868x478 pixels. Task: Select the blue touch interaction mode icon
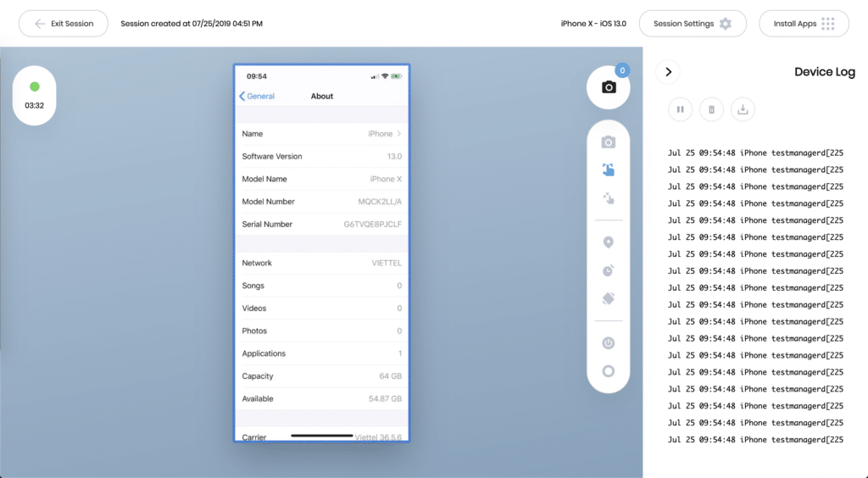pos(608,170)
